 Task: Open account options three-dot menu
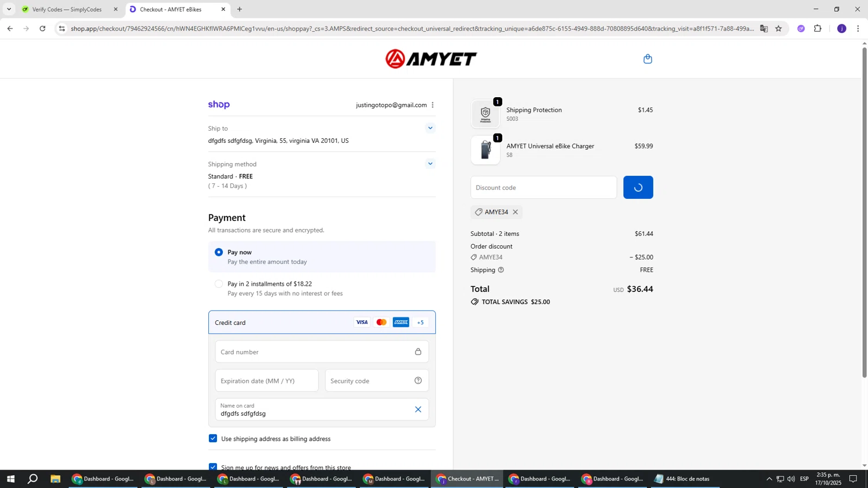point(433,105)
